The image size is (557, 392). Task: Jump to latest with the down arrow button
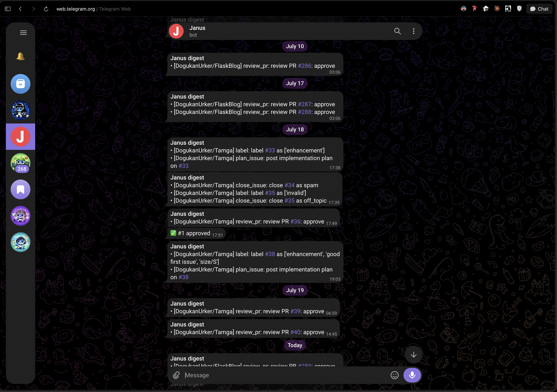tap(414, 355)
